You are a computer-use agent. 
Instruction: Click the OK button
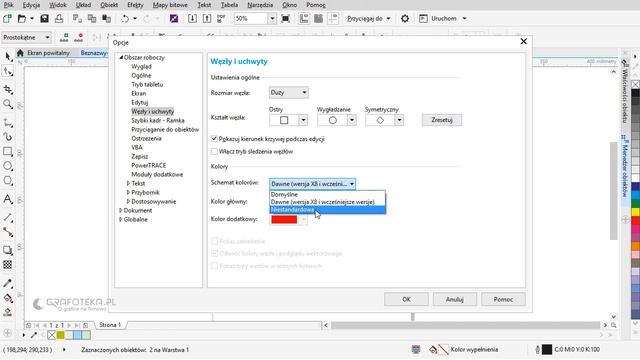[x=406, y=299]
